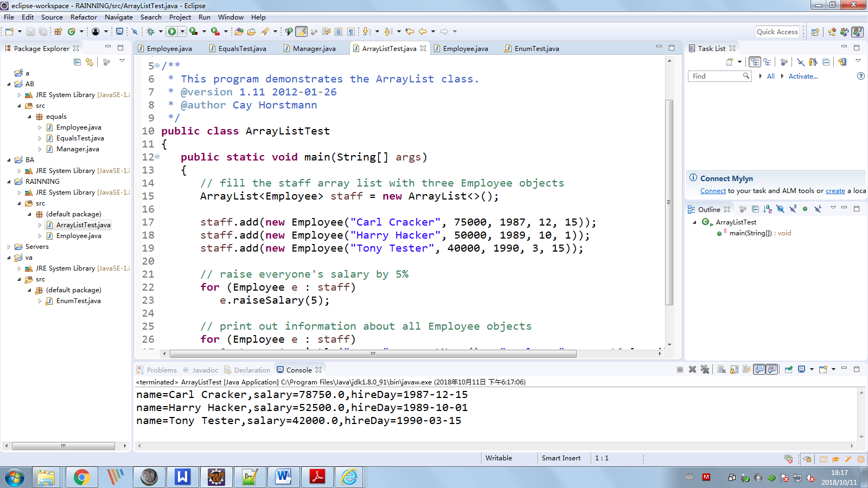Click editor vertical scrollbar thumb
The width and height of the screenshot is (868, 488).
(669, 202)
